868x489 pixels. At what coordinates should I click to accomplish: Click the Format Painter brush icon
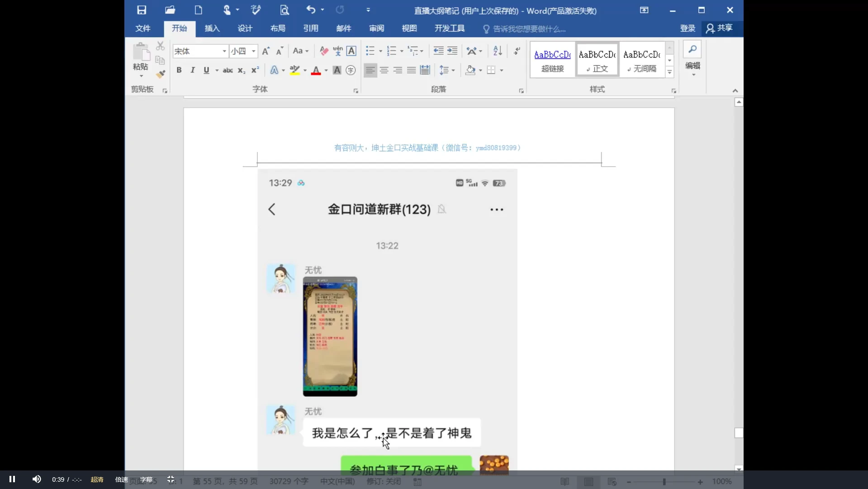[160, 74]
